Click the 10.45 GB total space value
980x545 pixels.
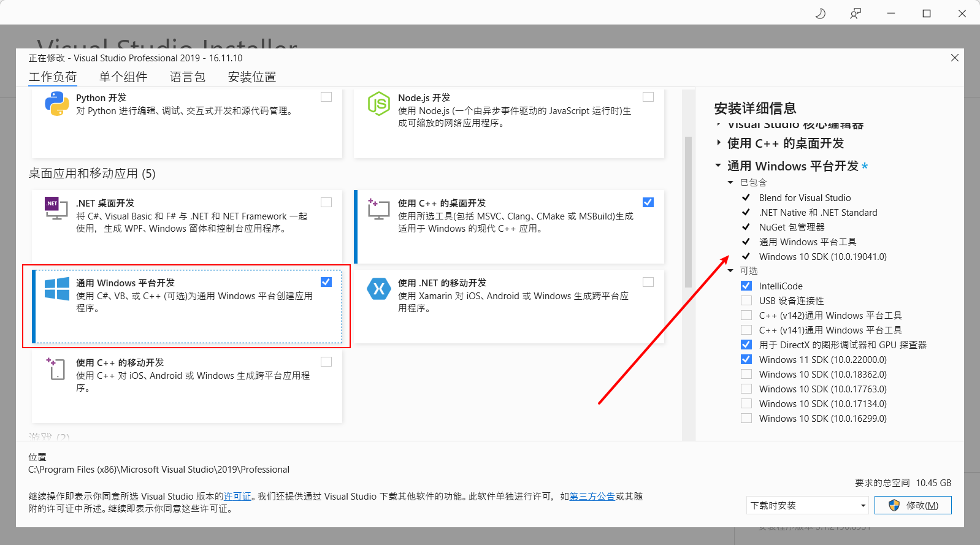click(x=933, y=483)
